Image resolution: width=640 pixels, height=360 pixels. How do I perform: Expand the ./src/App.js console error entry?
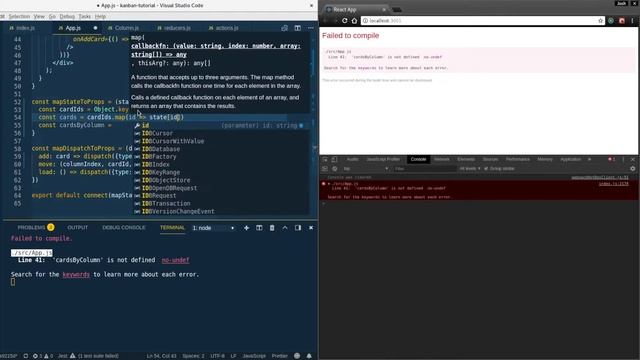pyautogui.click(x=329, y=184)
